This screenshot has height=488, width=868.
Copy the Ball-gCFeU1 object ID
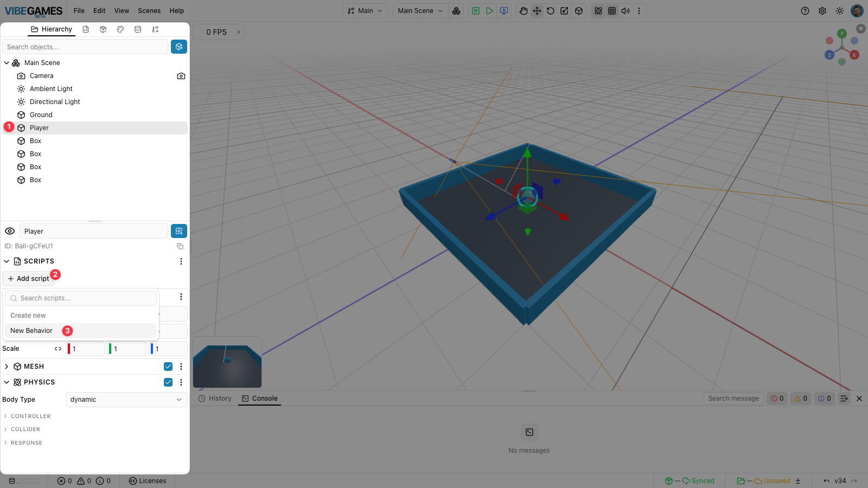click(x=180, y=246)
